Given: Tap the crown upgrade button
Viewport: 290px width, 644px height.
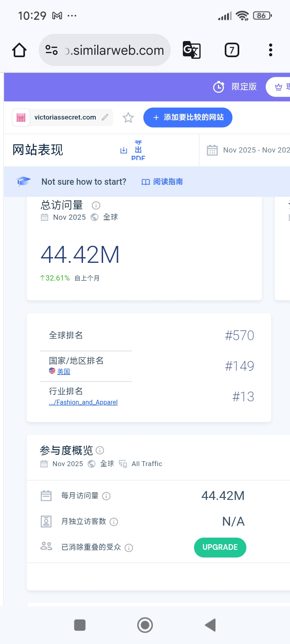Looking at the screenshot, I should point(279,87).
